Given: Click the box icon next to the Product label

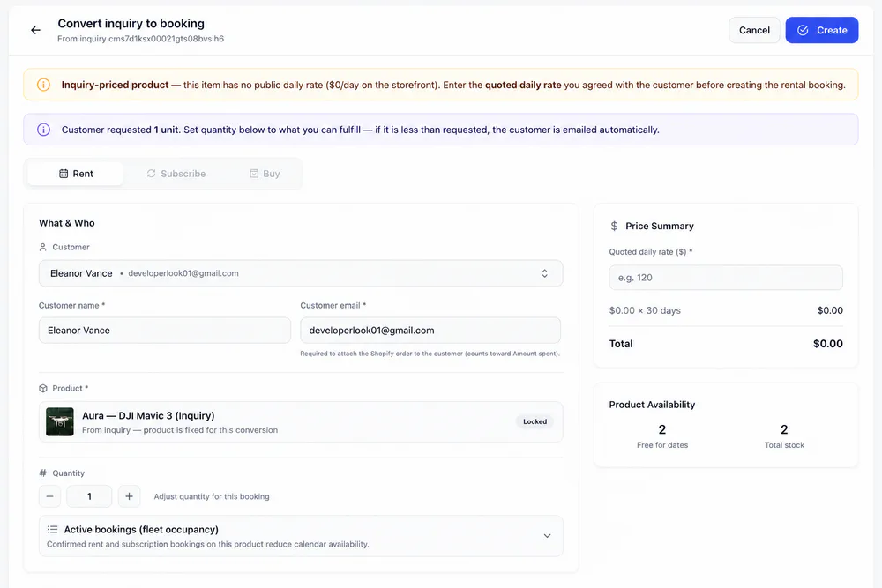Looking at the screenshot, I should 42,389.
